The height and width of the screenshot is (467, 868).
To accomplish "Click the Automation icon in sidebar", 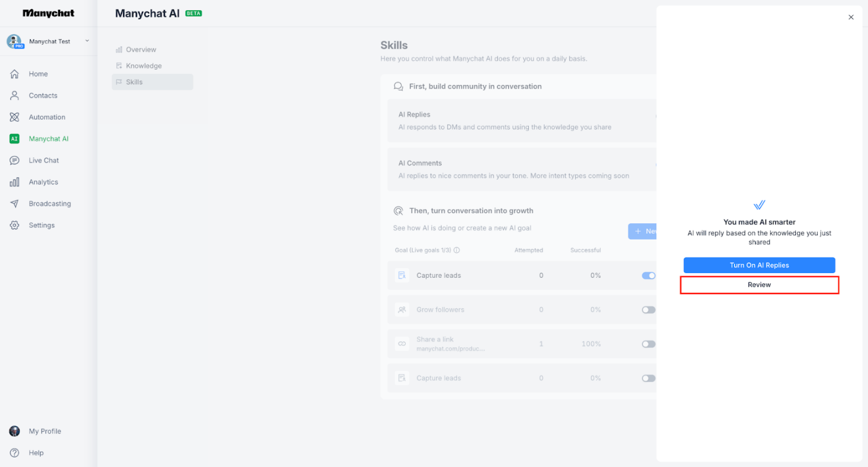I will coord(15,117).
